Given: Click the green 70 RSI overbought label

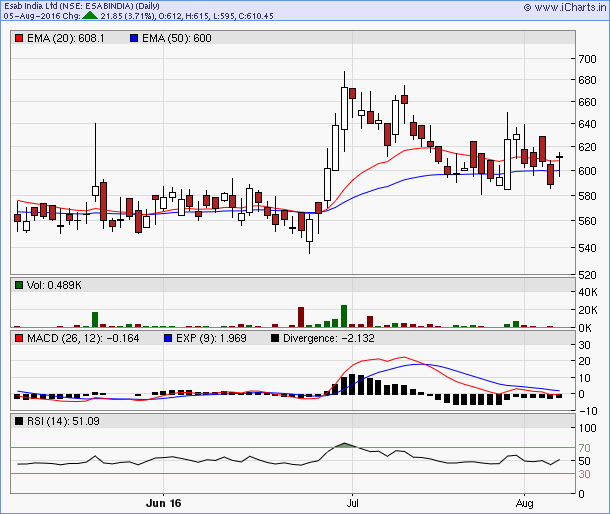Looking at the screenshot, I should (584, 448).
